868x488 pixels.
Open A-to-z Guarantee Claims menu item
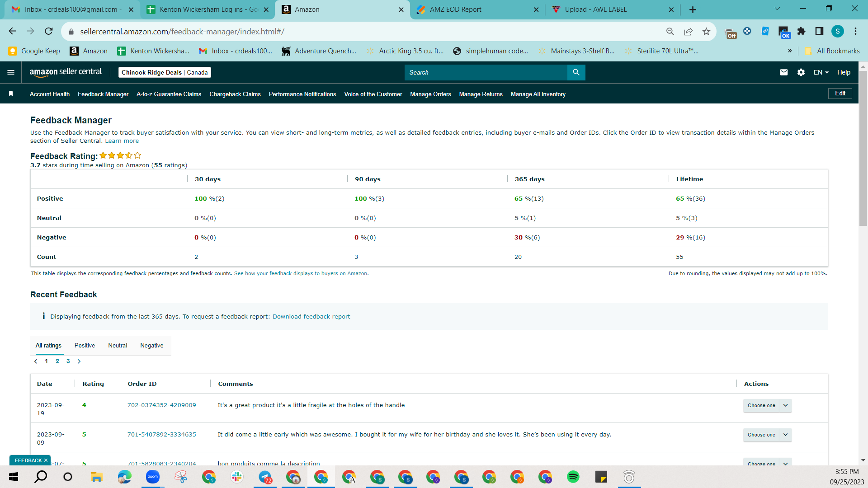[169, 94]
